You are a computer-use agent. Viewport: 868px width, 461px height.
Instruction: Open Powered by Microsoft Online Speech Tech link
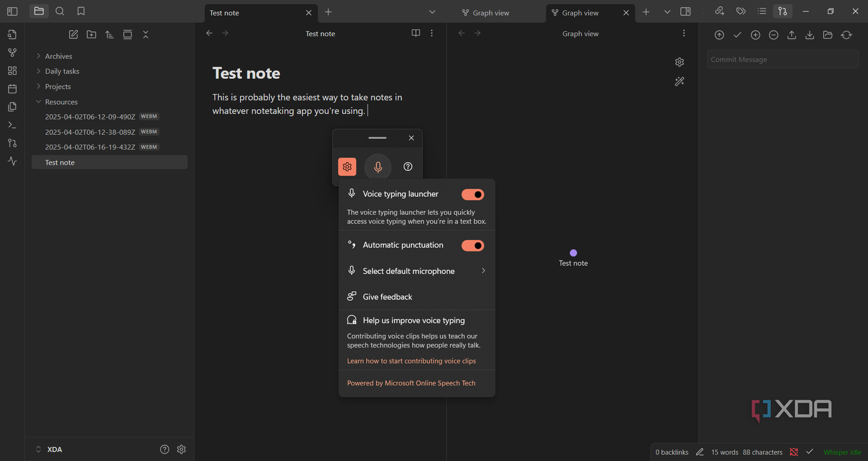[x=411, y=383]
